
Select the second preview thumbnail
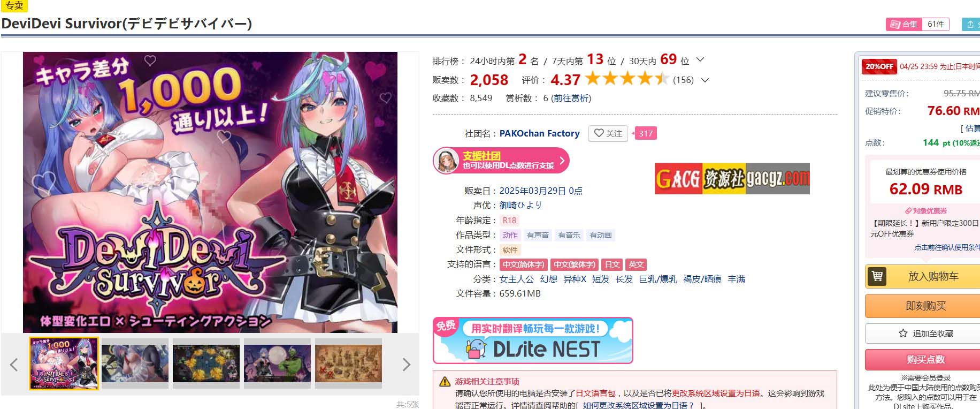[x=135, y=363]
